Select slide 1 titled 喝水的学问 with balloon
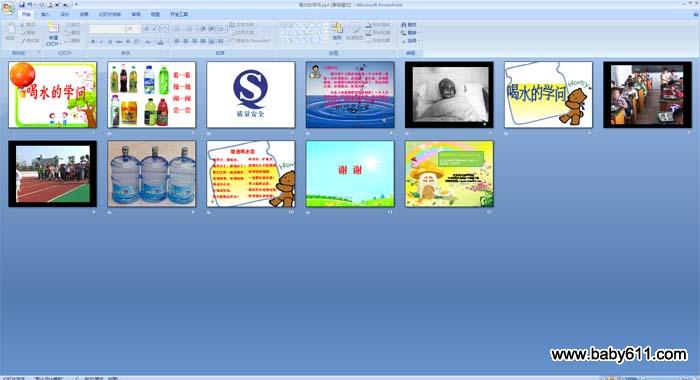This screenshot has width=700, height=380. point(52,95)
